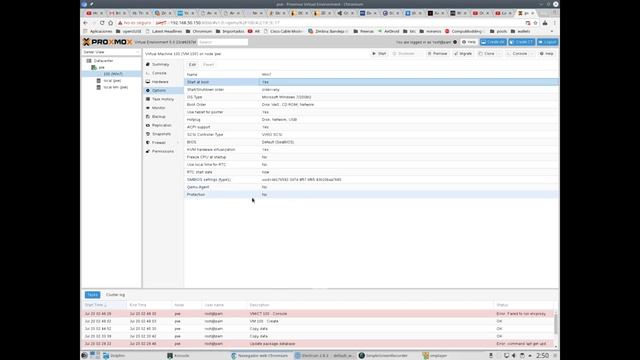Click the Firewall shield icon in sidebar

pos(148,142)
